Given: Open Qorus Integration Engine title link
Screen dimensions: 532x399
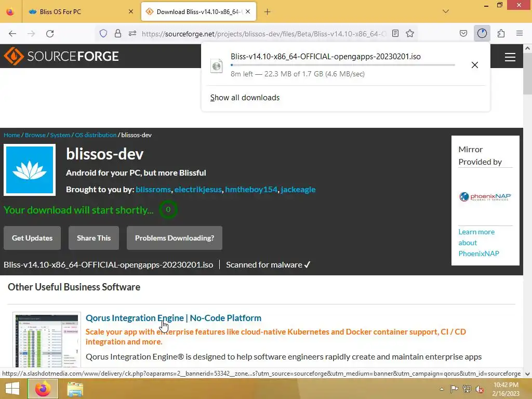Looking at the screenshot, I should 174,318.
